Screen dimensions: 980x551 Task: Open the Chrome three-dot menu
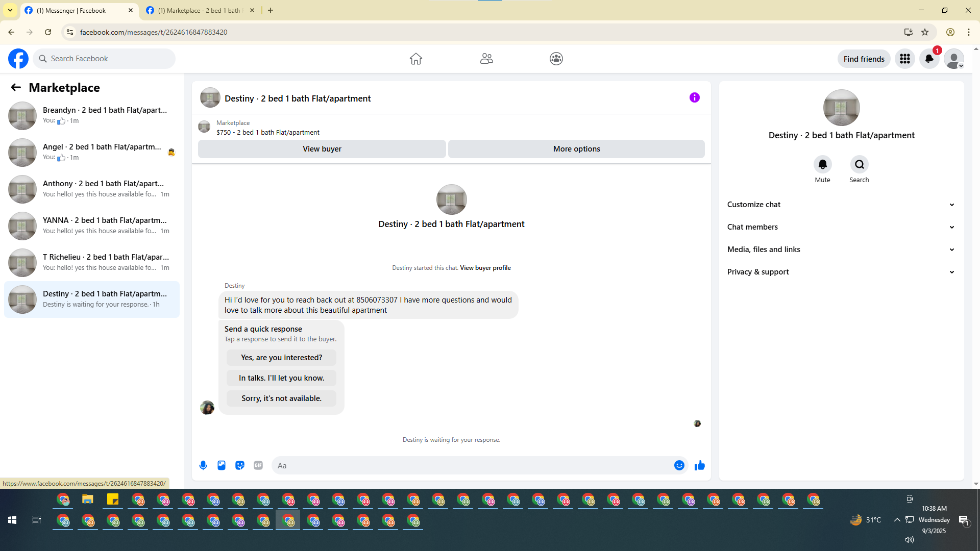969,32
